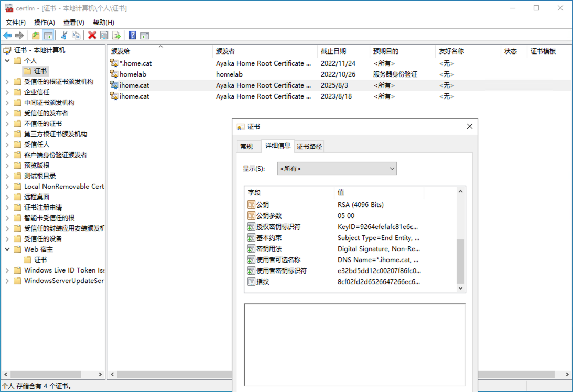Switch to the 证书路径 tab
This screenshot has width=573, height=392.
pos(309,146)
